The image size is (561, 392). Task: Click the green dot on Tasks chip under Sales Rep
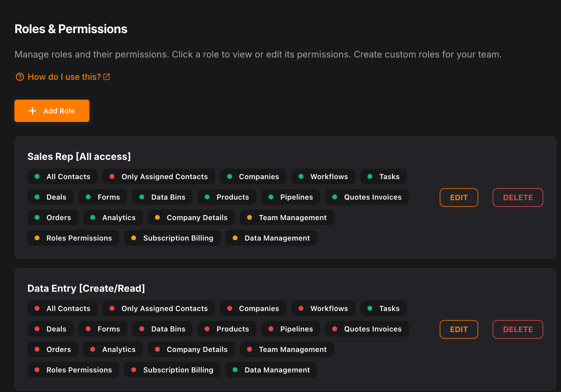[x=370, y=176]
